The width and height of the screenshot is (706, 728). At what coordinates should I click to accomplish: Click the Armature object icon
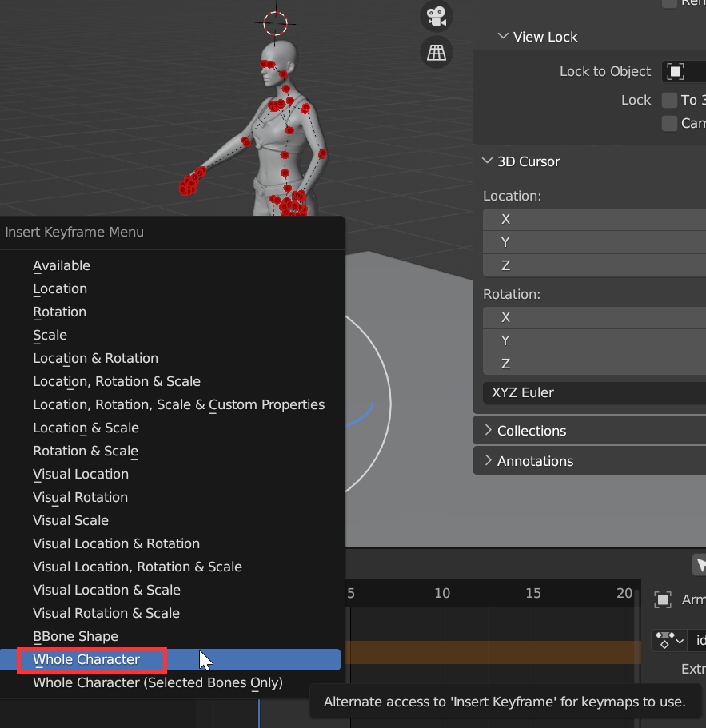662,599
